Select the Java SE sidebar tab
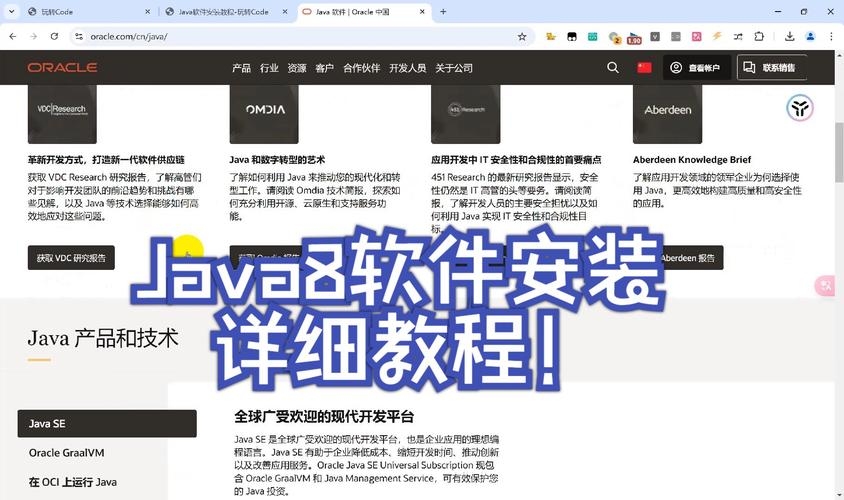The image size is (844, 500). 107,424
